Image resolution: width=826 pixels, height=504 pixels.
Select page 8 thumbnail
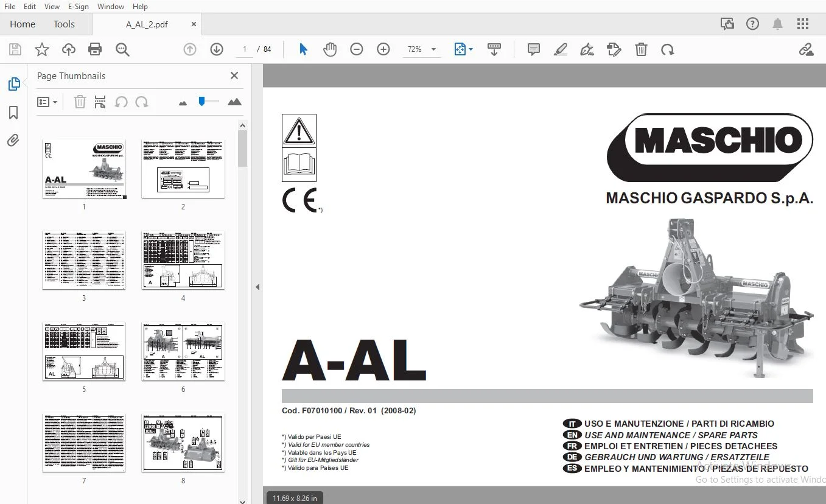pyautogui.click(x=183, y=443)
